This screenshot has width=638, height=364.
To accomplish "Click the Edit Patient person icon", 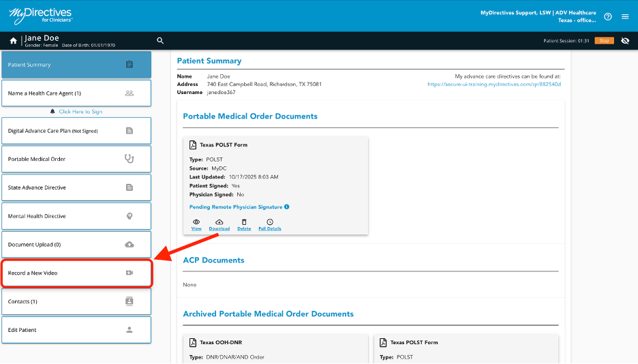I will tap(130, 330).
